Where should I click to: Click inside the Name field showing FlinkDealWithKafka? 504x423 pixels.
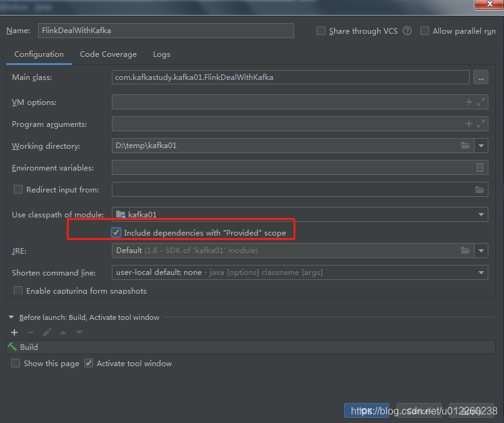click(166, 30)
